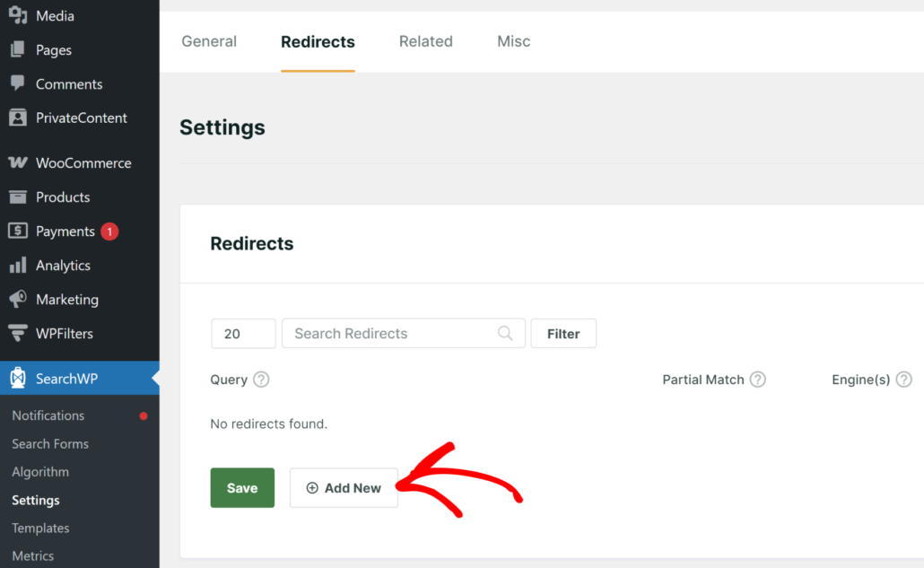Image resolution: width=924 pixels, height=568 pixels.
Task: Click the Payments dollar icon
Action: tap(18, 231)
